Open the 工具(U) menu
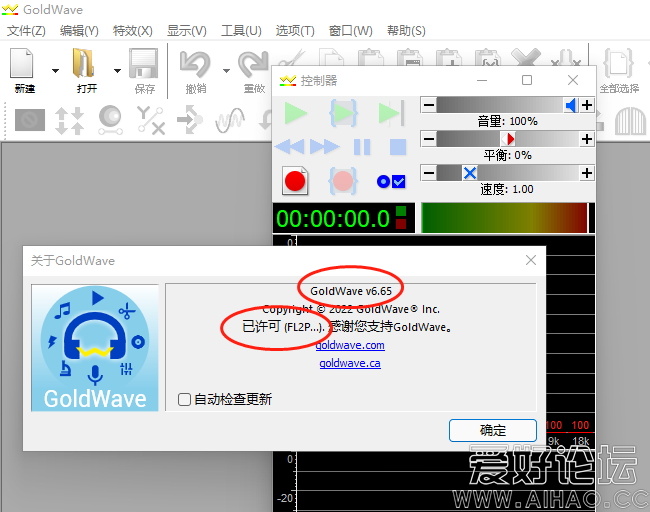This screenshot has width=650, height=512. [241, 31]
